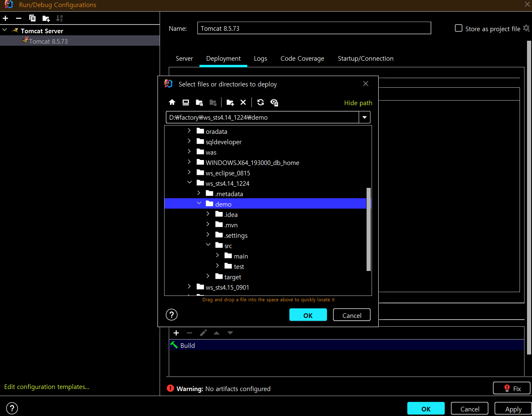Screen dimensions: 532x416
Task: Click OK in Run/Debug Configurations window
Action: (x=426, y=409)
